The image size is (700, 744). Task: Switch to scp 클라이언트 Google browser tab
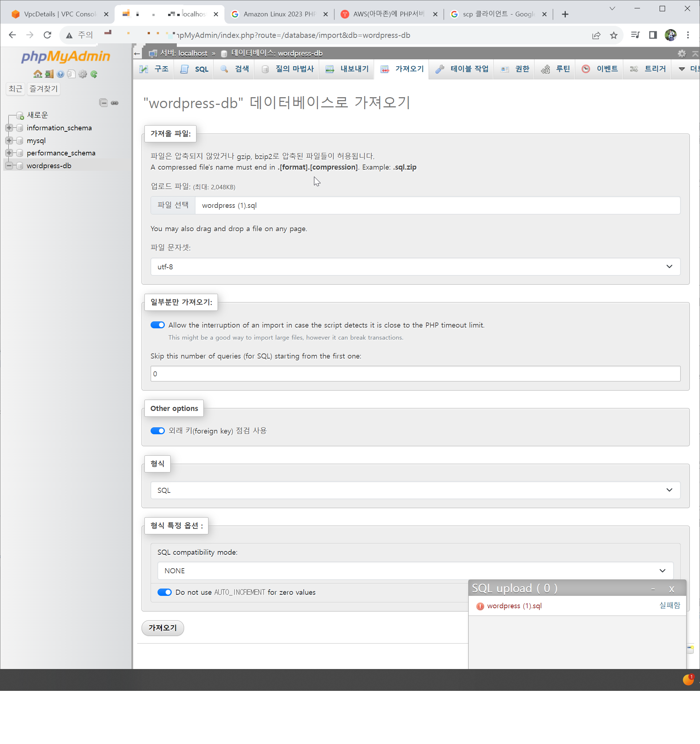(498, 14)
